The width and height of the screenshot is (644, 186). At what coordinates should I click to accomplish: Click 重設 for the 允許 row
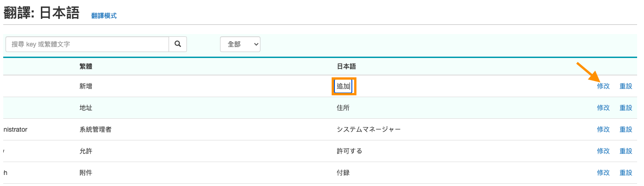pyautogui.click(x=626, y=151)
